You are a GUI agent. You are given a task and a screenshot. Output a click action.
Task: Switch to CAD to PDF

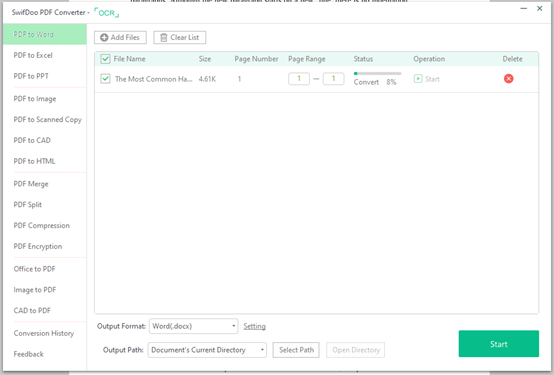point(32,311)
